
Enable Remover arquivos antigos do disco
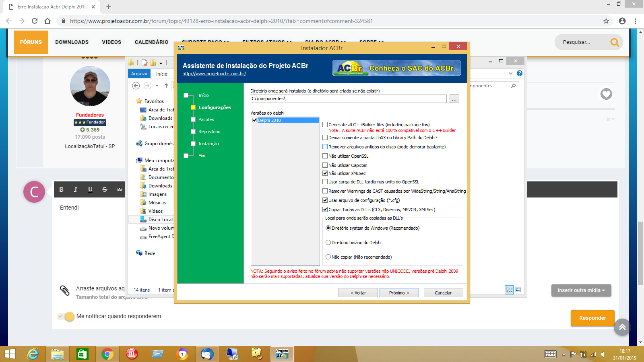325,147
